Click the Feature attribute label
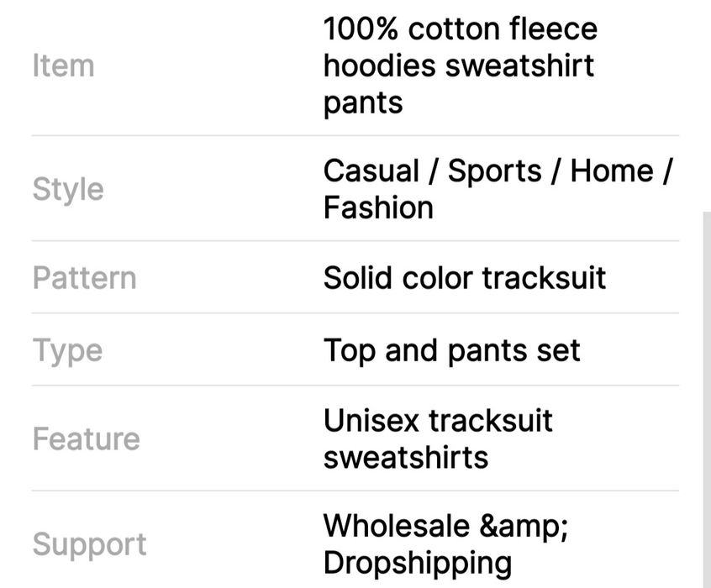Screen dimensions: 711x588 click(x=86, y=438)
